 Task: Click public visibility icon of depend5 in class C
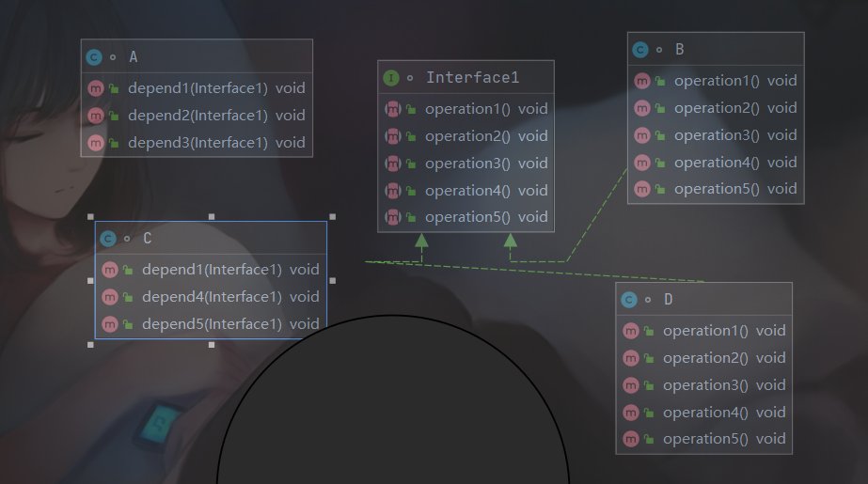pos(128,324)
